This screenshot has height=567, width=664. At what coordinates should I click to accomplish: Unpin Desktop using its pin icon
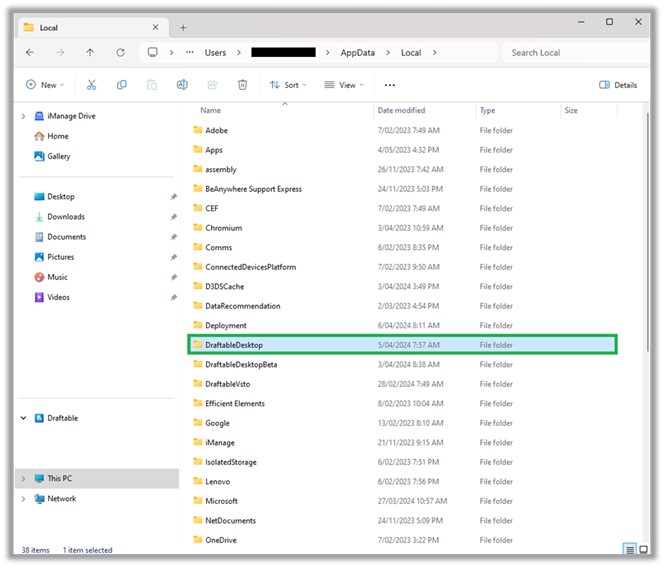tap(174, 196)
